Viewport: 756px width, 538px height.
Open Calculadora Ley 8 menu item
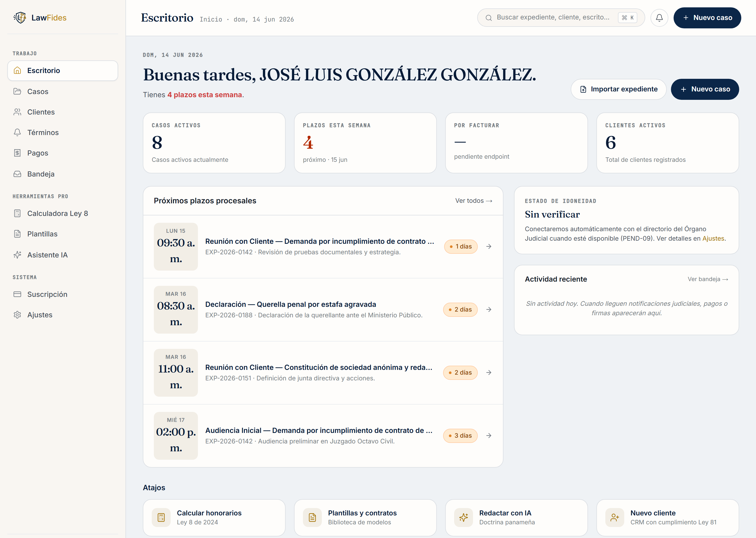coord(63,213)
